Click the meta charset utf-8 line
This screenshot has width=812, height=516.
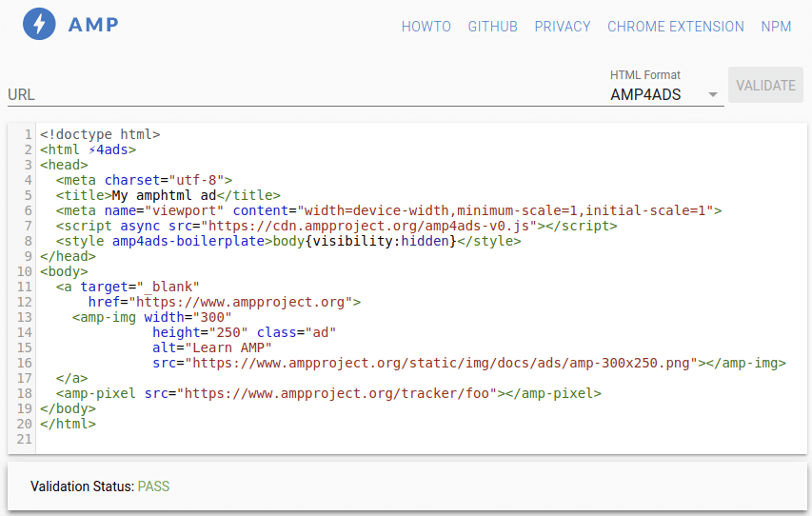pyautogui.click(x=145, y=180)
